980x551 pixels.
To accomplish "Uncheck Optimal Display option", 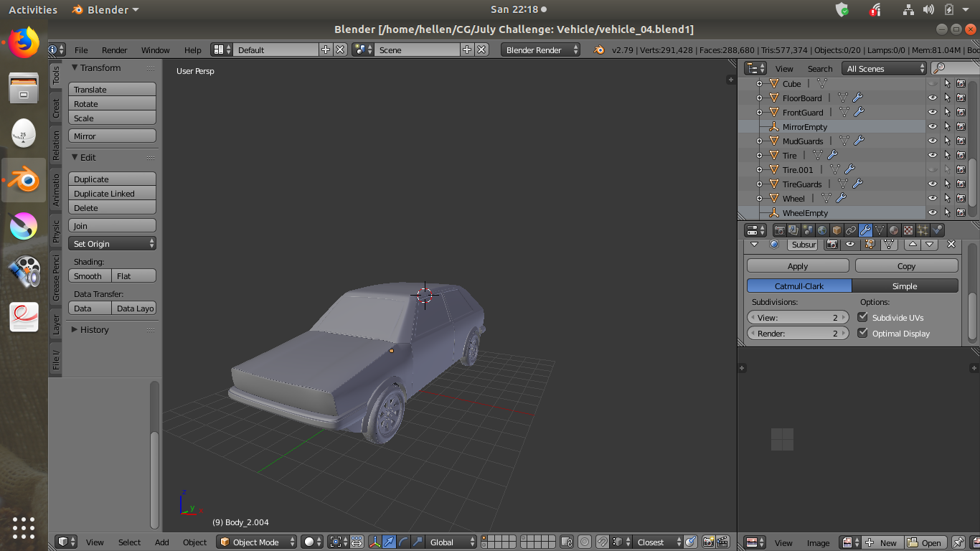I will (x=863, y=333).
